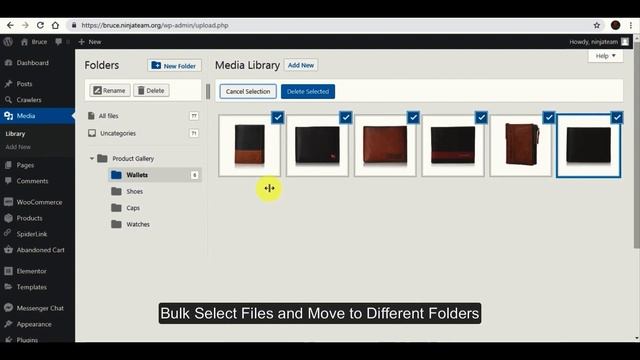
Task: Select Library submenu link
Action: 16,134
